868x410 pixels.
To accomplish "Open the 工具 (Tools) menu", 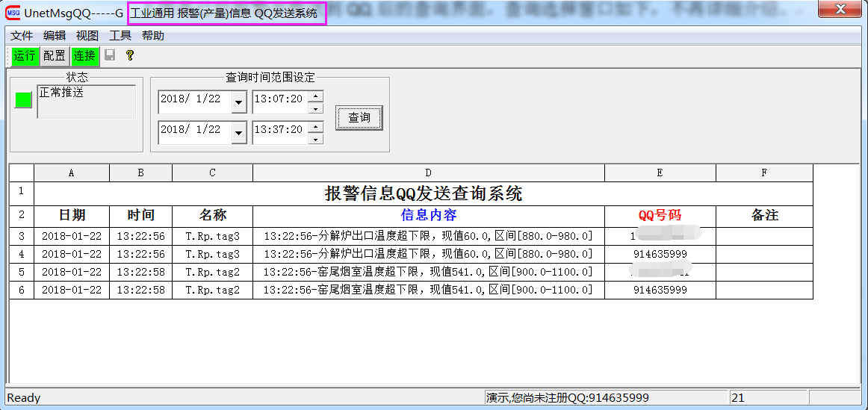I will point(120,36).
